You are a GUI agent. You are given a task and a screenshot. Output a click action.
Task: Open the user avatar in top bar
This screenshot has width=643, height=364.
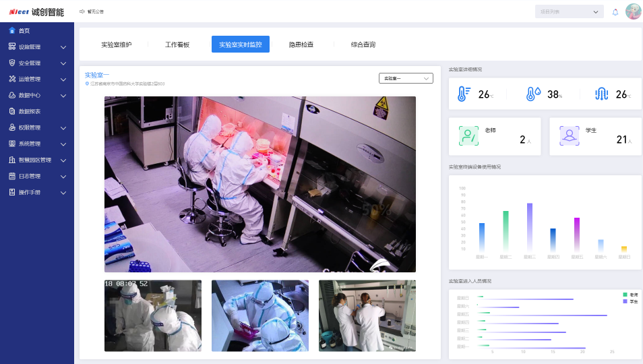(633, 11)
